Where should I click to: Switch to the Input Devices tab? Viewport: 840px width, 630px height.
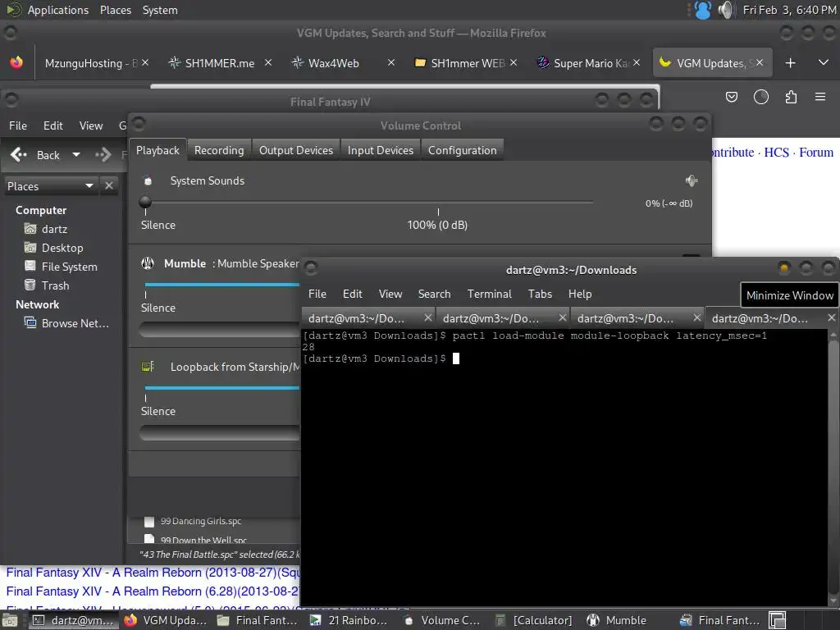(x=381, y=151)
